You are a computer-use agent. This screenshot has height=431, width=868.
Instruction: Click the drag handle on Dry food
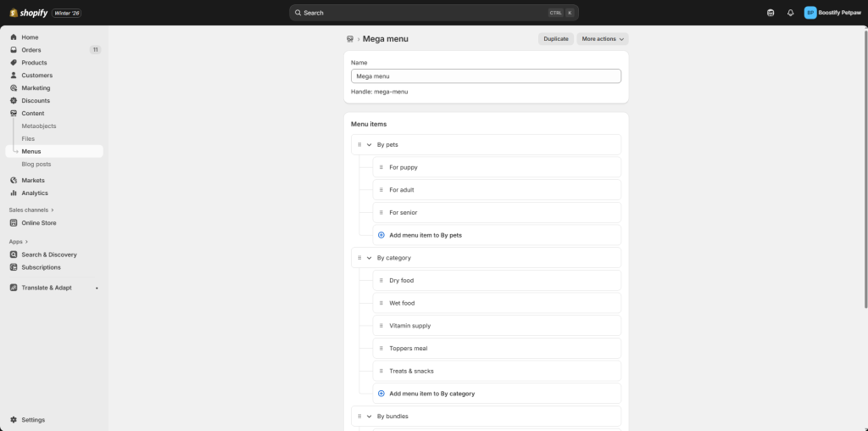tap(381, 281)
